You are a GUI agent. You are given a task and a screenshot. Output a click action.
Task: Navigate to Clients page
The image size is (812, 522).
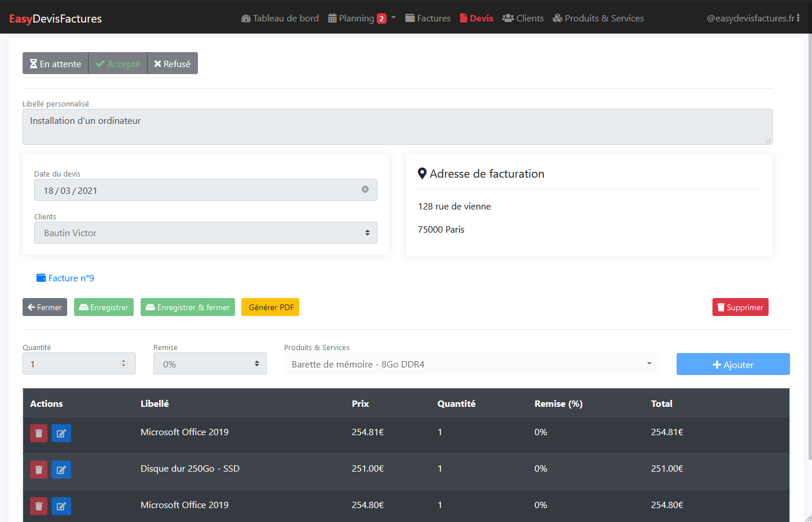click(x=523, y=19)
